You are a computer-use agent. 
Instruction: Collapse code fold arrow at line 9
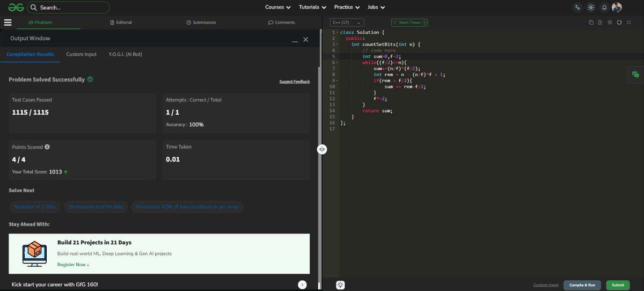tap(337, 80)
